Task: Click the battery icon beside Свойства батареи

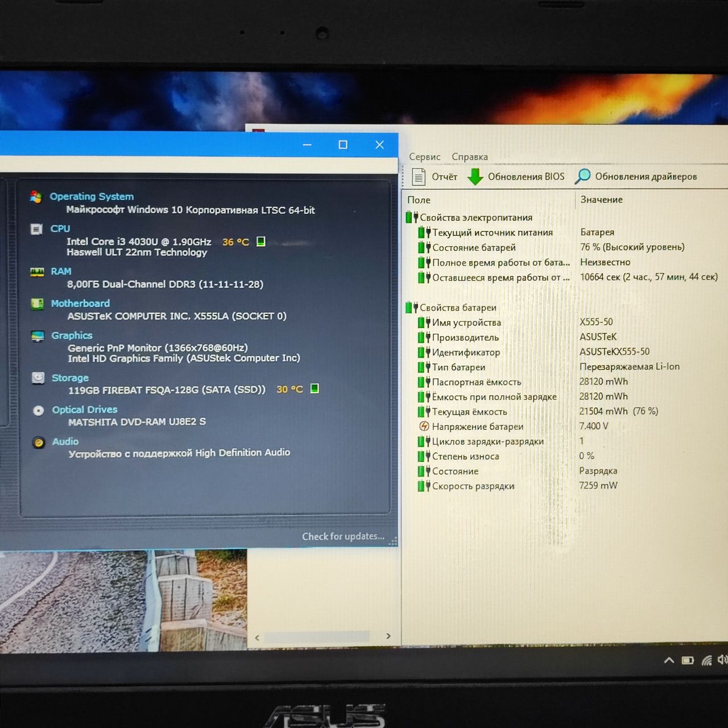Action: click(412, 308)
